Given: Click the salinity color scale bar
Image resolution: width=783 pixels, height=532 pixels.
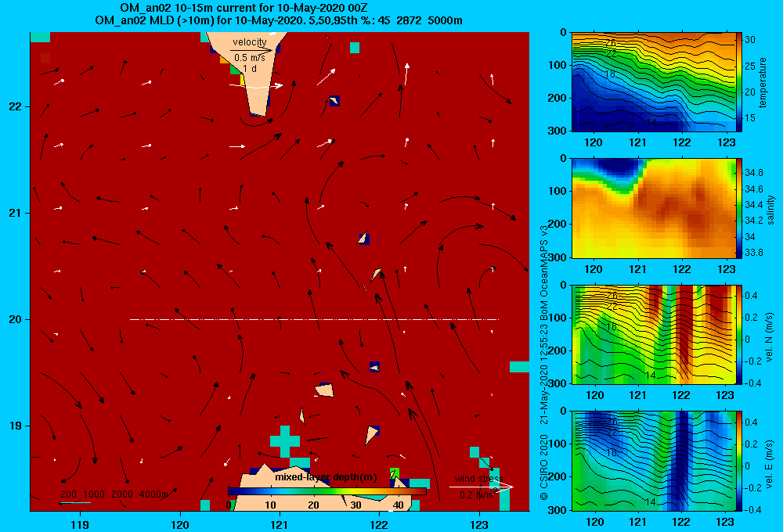Looking at the screenshot, I should click(740, 208).
